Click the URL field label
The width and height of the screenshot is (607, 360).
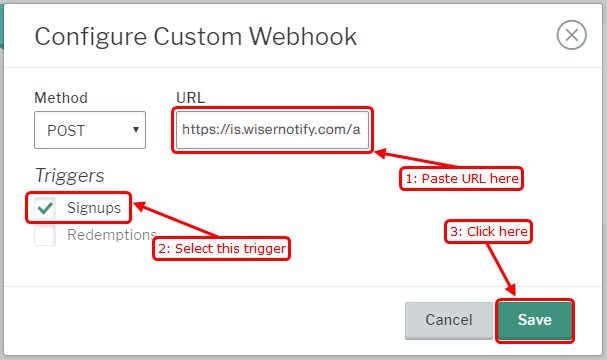tap(190, 98)
